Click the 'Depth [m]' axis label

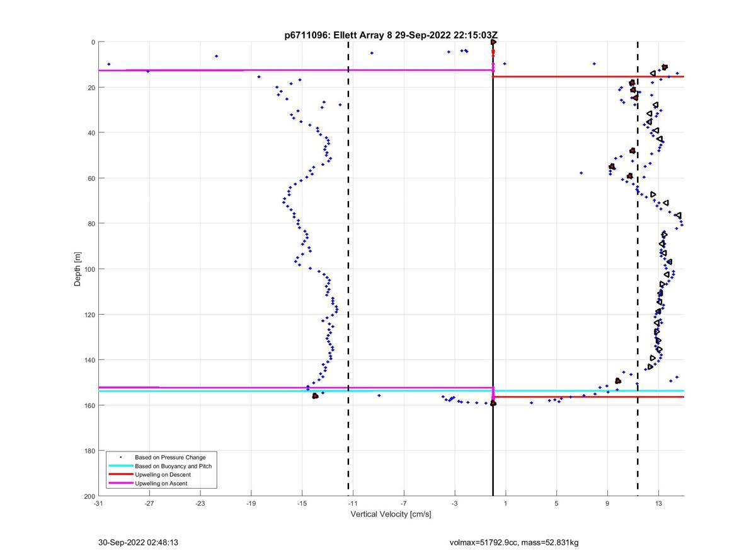pos(78,269)
